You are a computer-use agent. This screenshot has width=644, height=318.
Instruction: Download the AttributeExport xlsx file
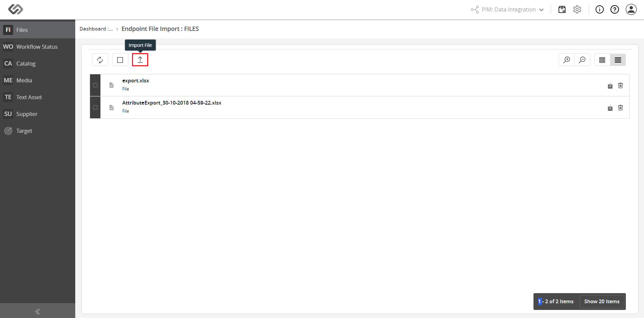[610, 108]
